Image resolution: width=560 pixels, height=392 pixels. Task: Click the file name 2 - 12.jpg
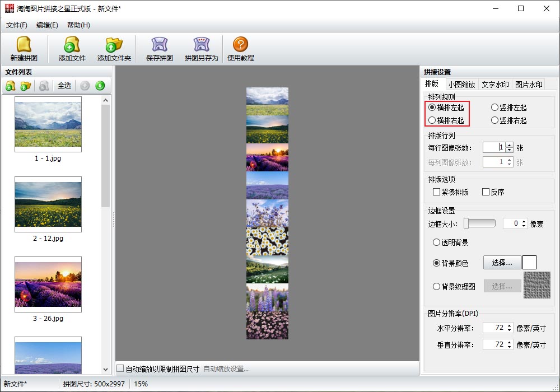tap(48, 238)
